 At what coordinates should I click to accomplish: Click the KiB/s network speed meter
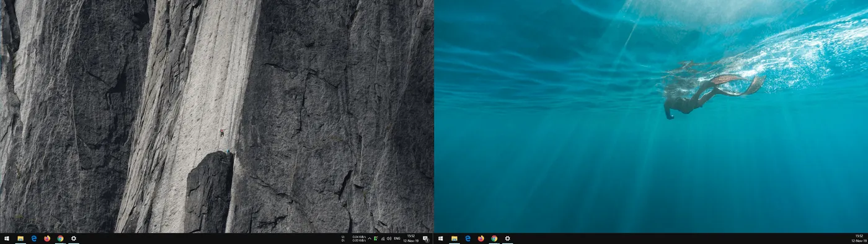tap(353, 238)
